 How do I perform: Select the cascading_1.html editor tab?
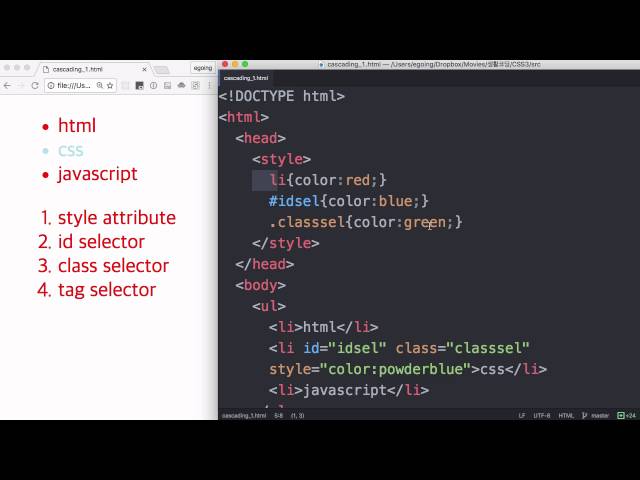[246, 78]
